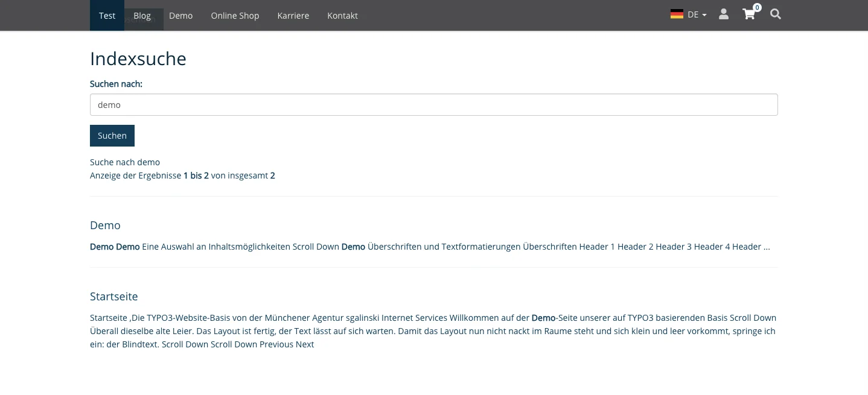
Task: Select Demo in the navigation bar
Action: point(180,16)
